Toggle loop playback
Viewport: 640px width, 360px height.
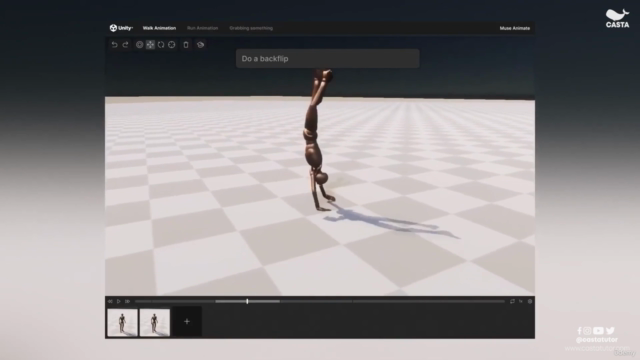512,301
